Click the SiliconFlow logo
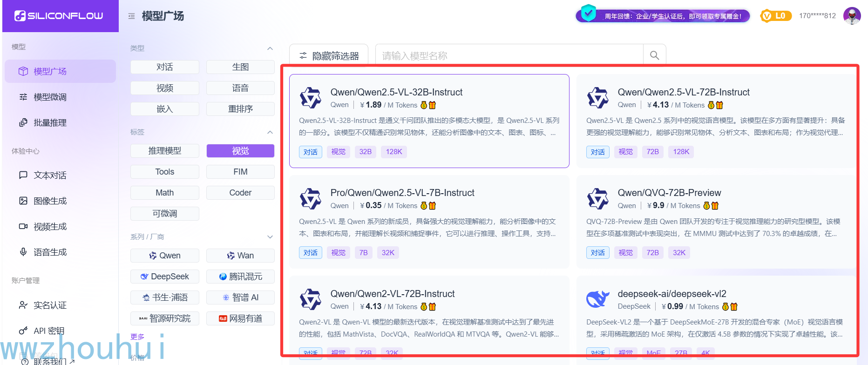Viewport: 868px width, 365px height. coord(59,16)
